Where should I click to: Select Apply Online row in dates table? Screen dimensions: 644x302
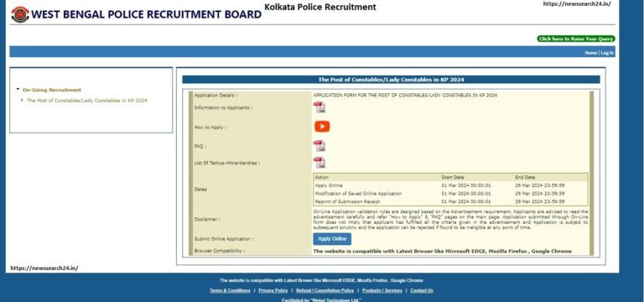click(x=450, y=185)
